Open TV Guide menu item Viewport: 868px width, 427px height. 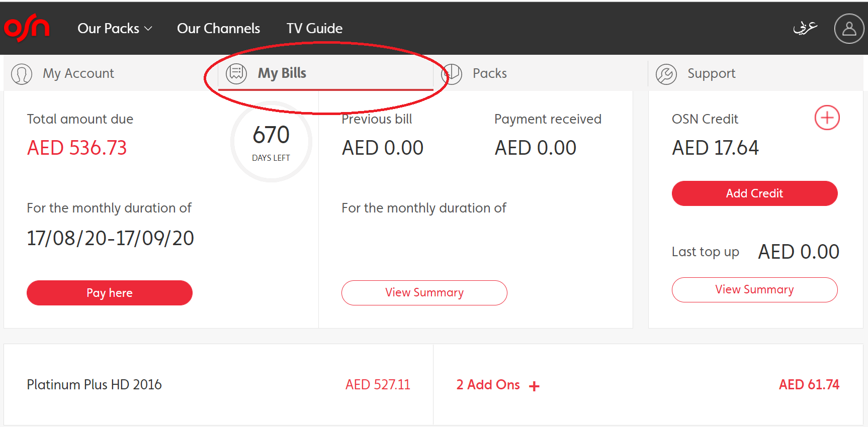pos(314,29)
